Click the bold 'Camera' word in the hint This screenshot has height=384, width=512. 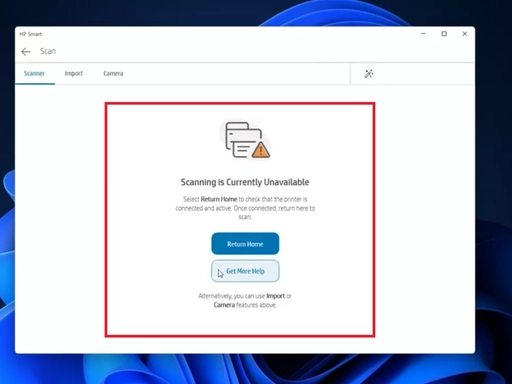[224, 305]
